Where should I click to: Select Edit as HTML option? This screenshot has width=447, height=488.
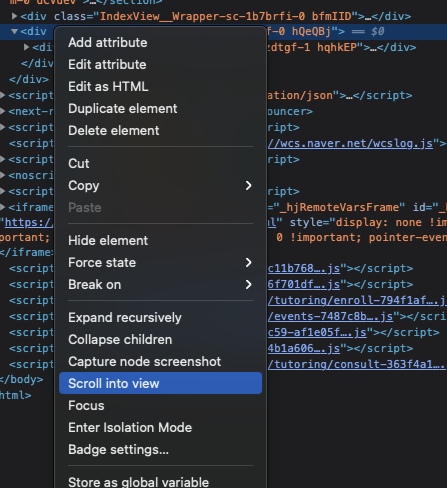pyautogui.click(x=108, y=87)
